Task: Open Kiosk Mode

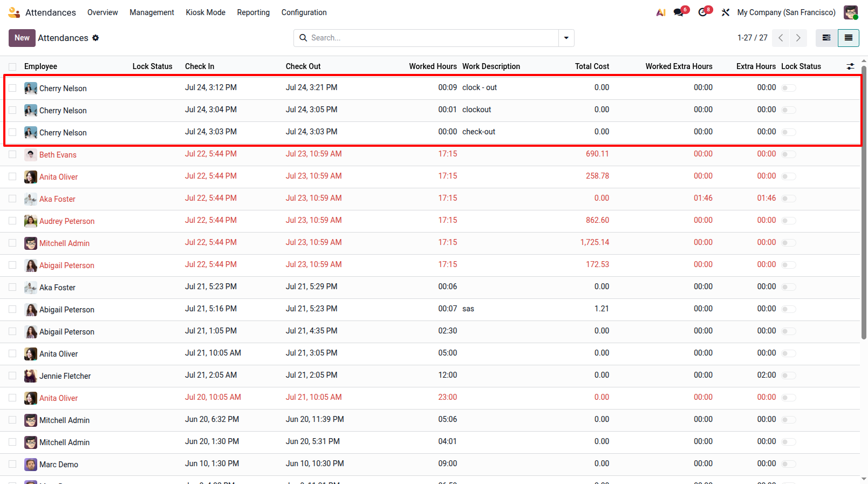Action: coord(206,12)
